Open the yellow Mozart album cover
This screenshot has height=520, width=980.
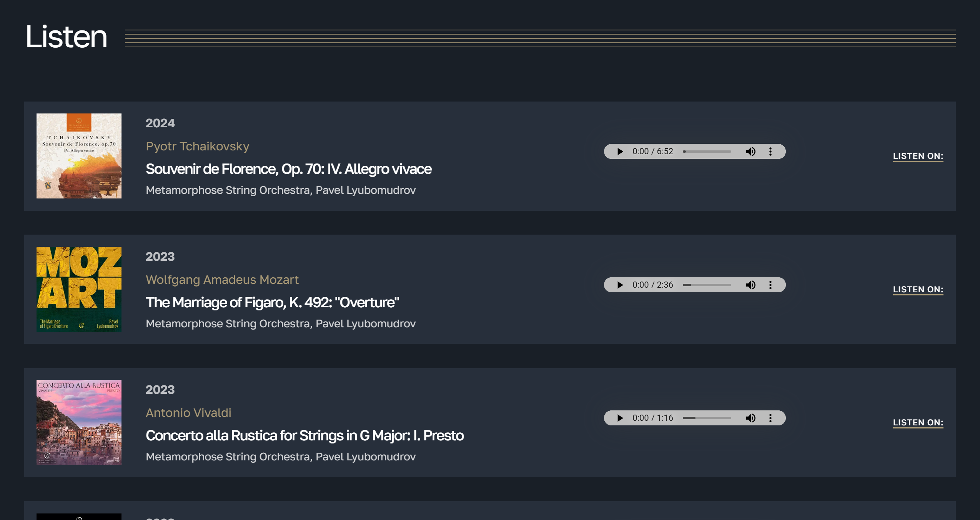tap(79, 289)
